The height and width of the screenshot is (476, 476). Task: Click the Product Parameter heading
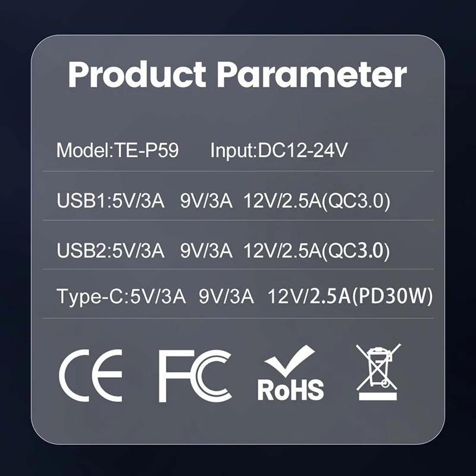pos(237,74)
